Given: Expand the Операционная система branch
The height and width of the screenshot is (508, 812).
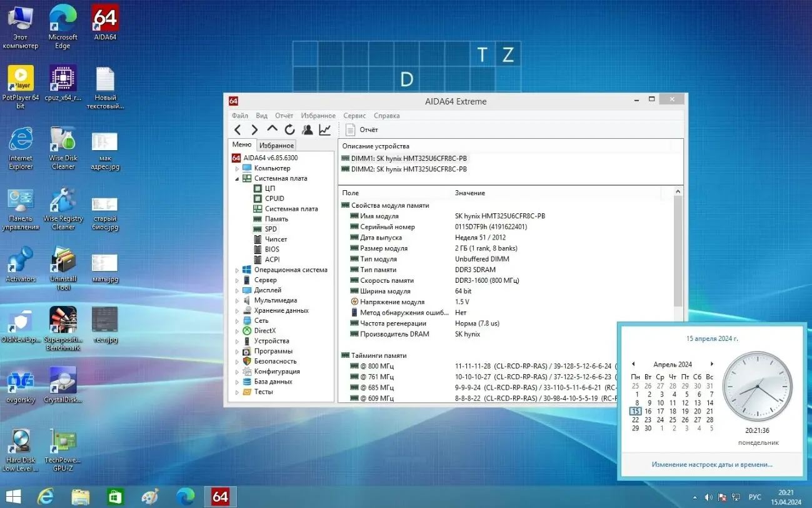Looking at the screenshot, I should point(236,270).
